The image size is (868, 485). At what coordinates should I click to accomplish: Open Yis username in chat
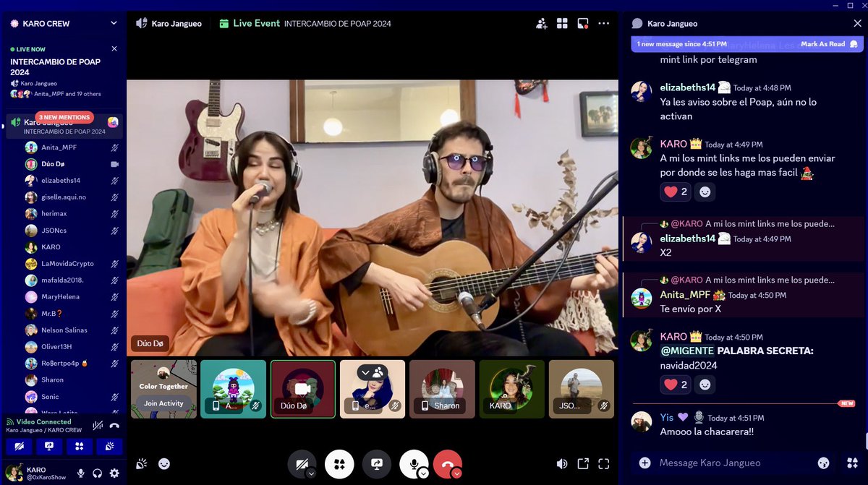pyautogui.click(x=667, y=417)
